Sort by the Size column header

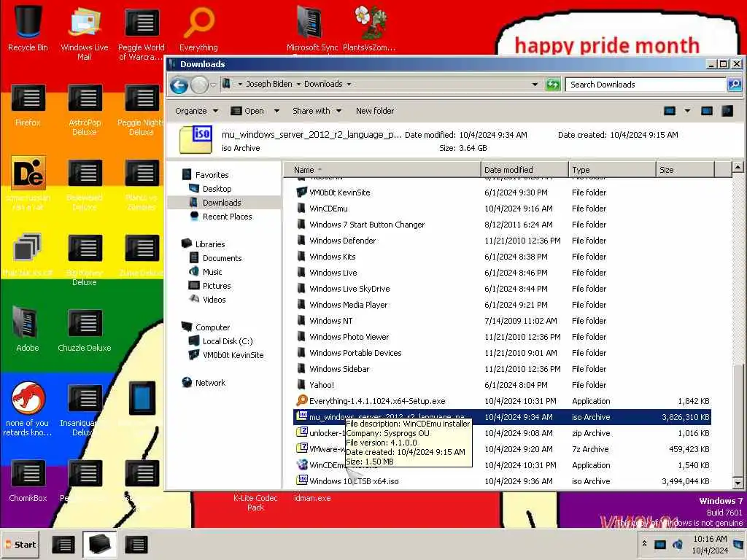685,169
